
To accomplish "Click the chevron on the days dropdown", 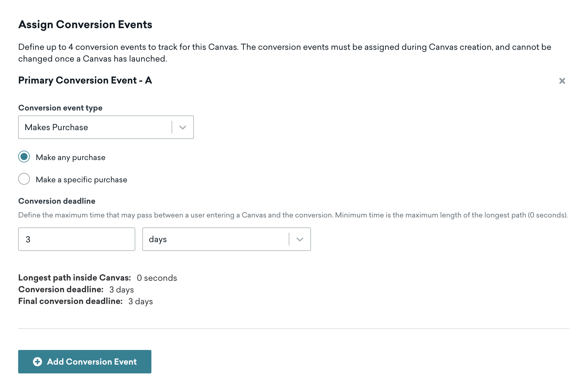I will [x=299, y=239].
